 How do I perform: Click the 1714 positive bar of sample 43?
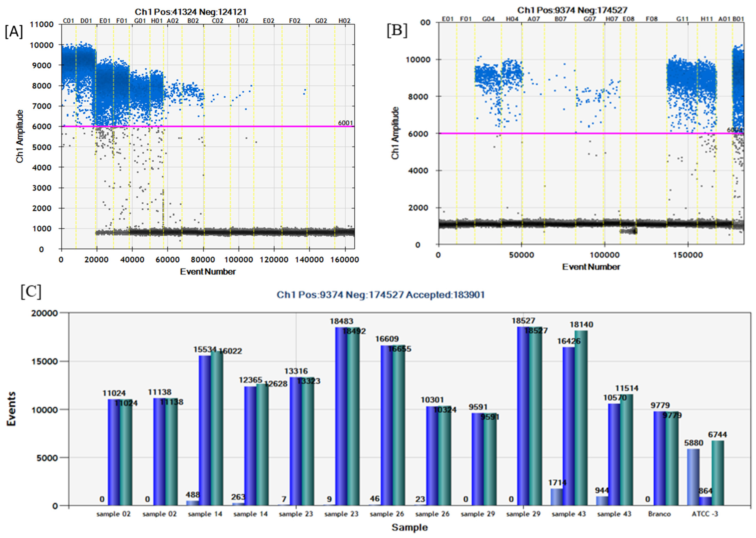(557, 497)
